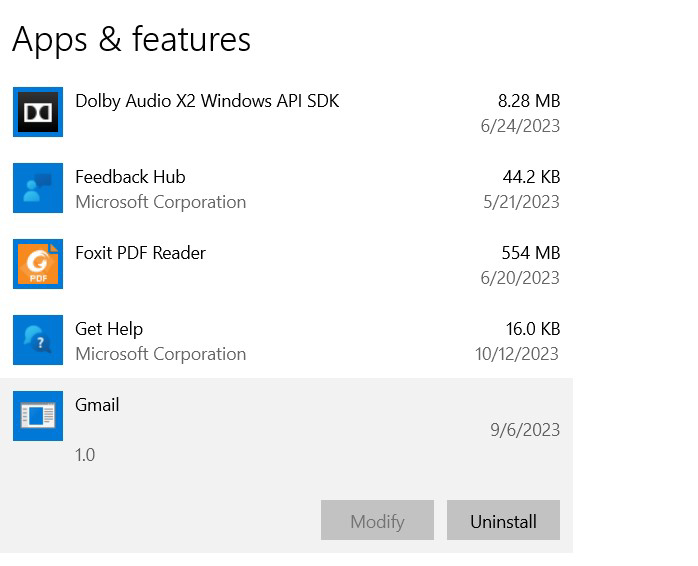This screenshot has height=566, width=698.
Task: Select the Foxit PDF Reader entry name
Action: coord(140,253)
